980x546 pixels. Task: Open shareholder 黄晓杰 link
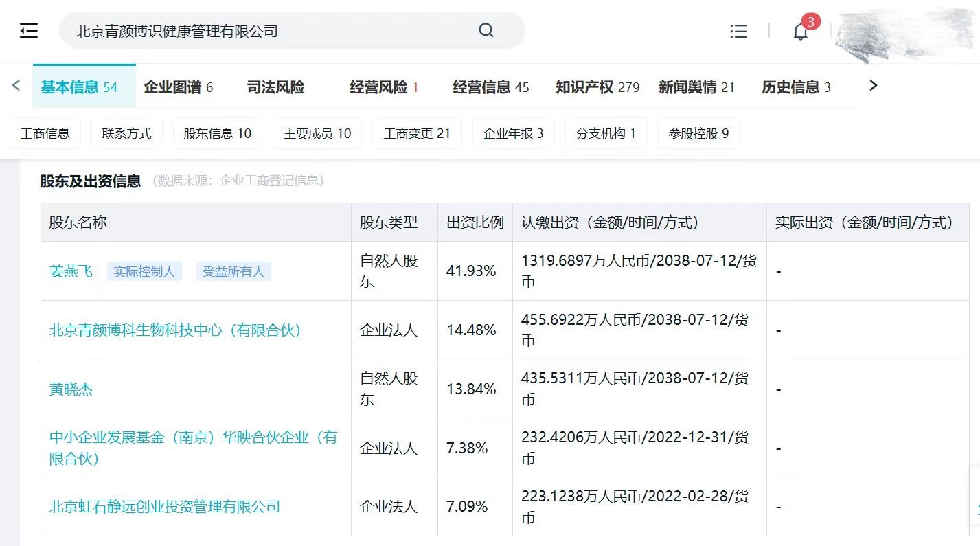pyautogui.click(x=71, y=389)
